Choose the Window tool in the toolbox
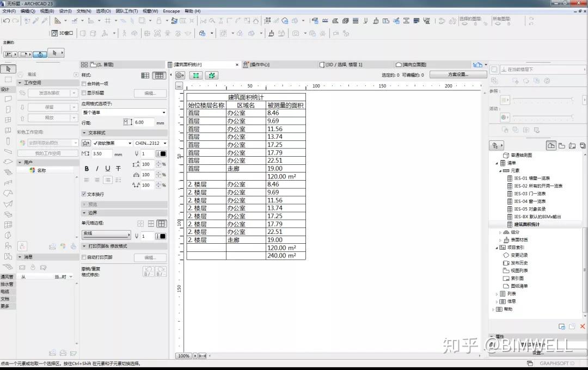588x370 pixels. pos(8,120)
